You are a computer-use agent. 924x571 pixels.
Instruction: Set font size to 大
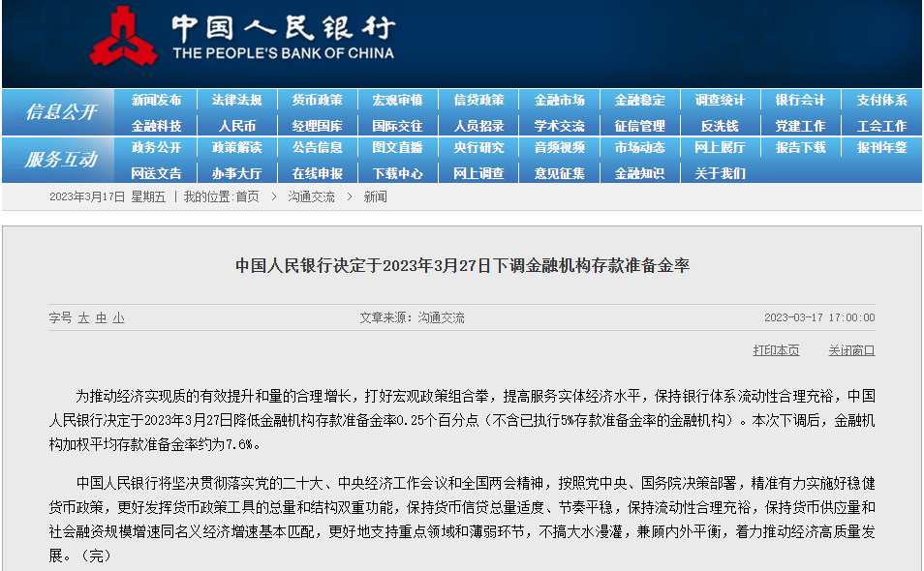point(83,317)
